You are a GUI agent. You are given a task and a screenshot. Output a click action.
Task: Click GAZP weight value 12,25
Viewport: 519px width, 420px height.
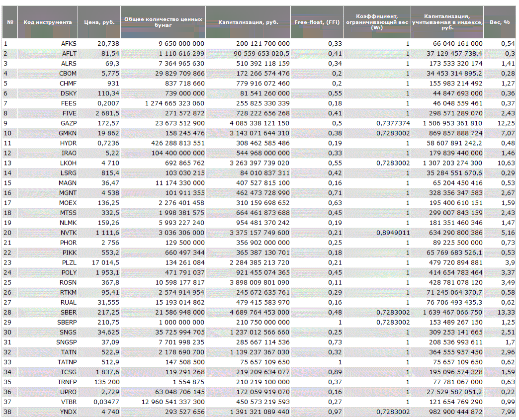(x=506, y=123)
